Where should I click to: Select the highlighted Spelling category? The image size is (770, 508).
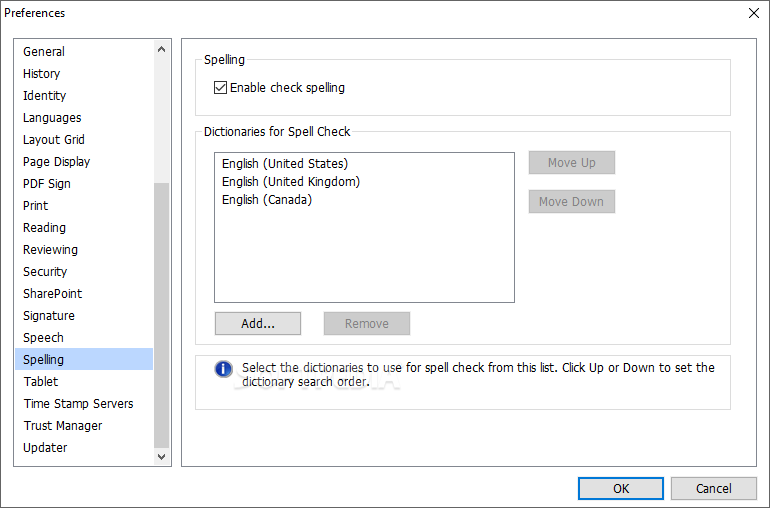(84, 359)
